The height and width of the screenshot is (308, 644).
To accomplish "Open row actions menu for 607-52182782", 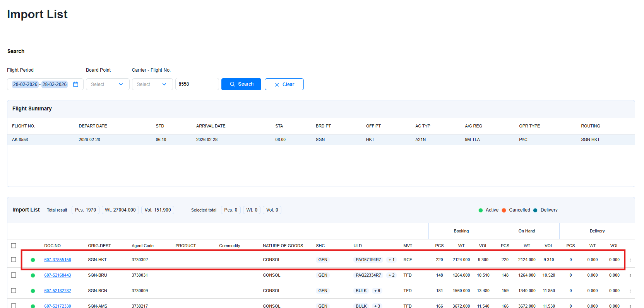I will click(630, 291).
